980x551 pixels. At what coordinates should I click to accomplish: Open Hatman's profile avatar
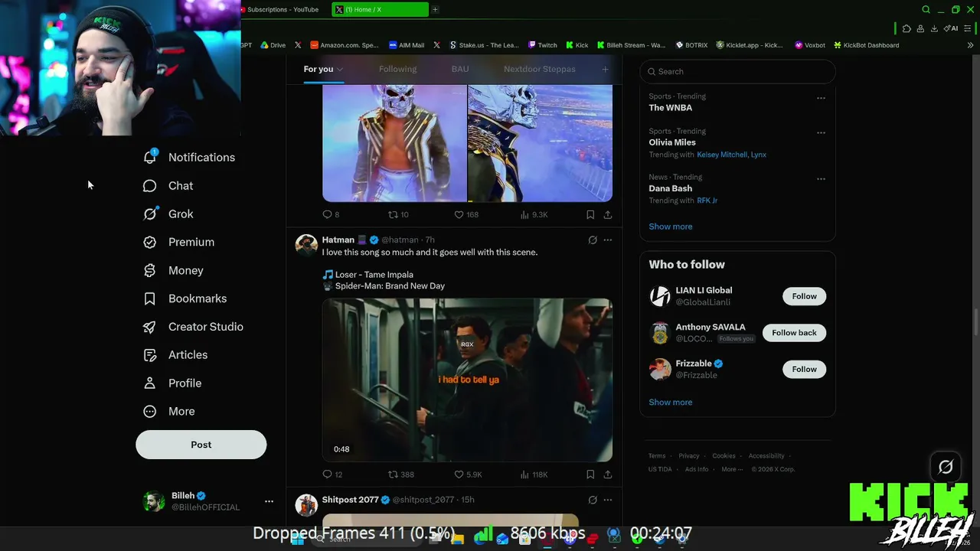[x=306, y=245]
